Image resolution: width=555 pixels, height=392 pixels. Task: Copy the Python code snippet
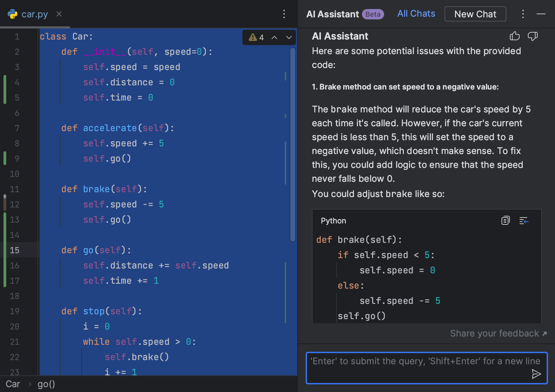(x=505, y=221)
